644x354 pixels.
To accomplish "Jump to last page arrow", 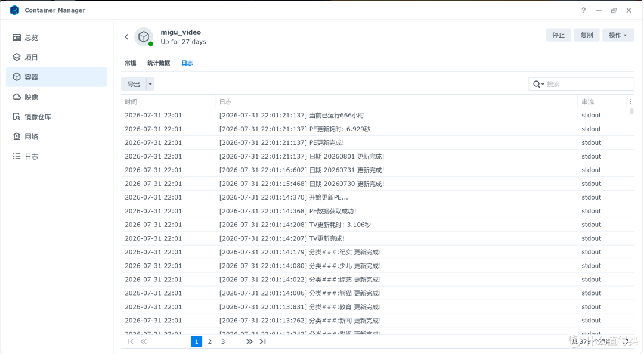I will click(x=263, y=341).
